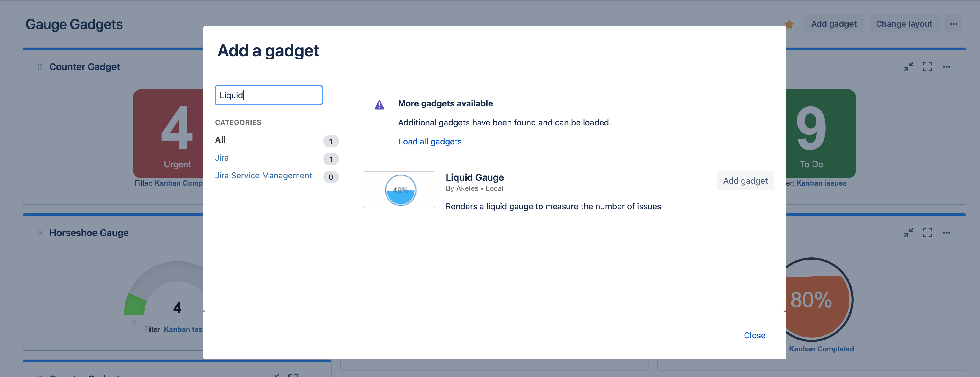The width and height of the screenshot is (980, 377).
Task: Select the Jira Service Management category
Action: (x=264, y=175)
